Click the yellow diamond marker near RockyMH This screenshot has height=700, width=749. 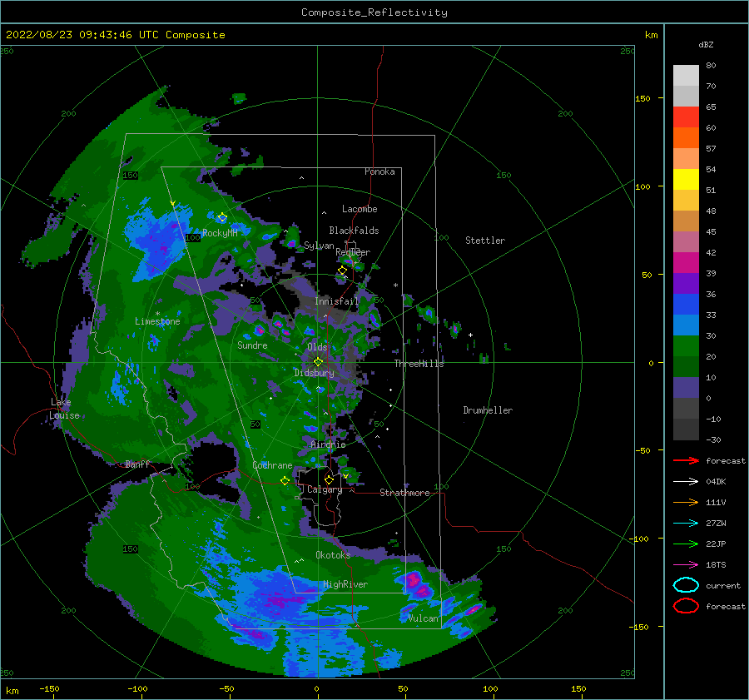coord(222,217)
